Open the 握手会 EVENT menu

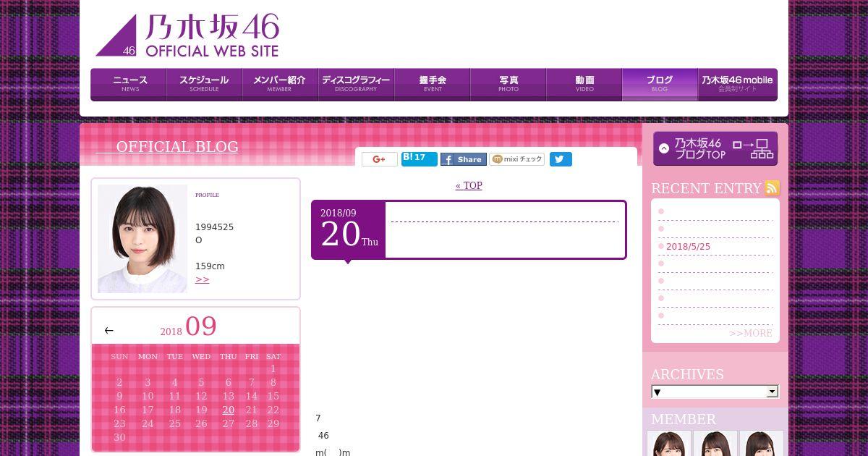(433, 84)
